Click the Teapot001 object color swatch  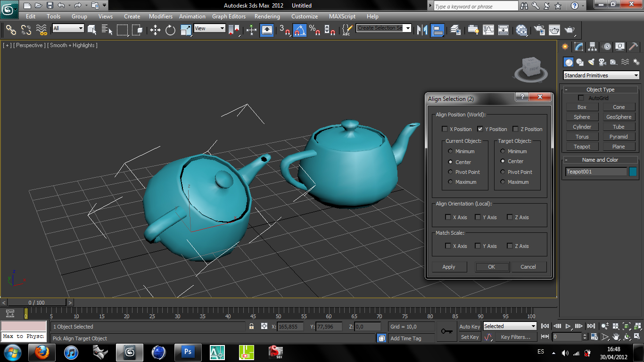(633, 172)
